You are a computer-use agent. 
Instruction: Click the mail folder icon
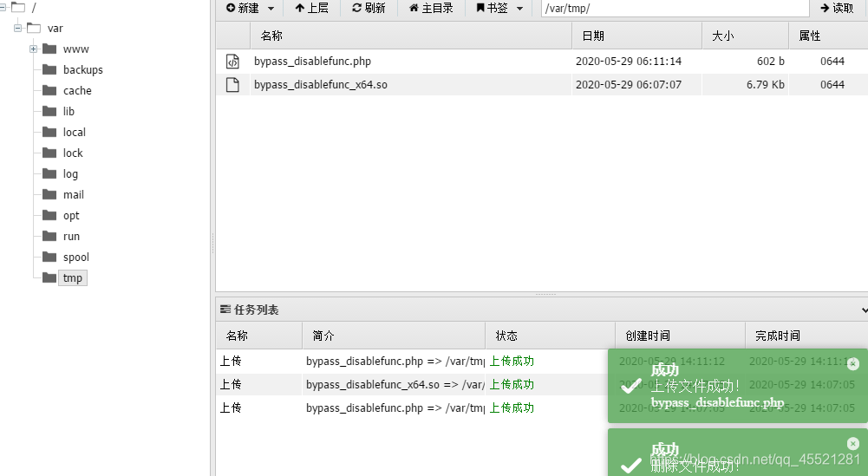[49, 194]
